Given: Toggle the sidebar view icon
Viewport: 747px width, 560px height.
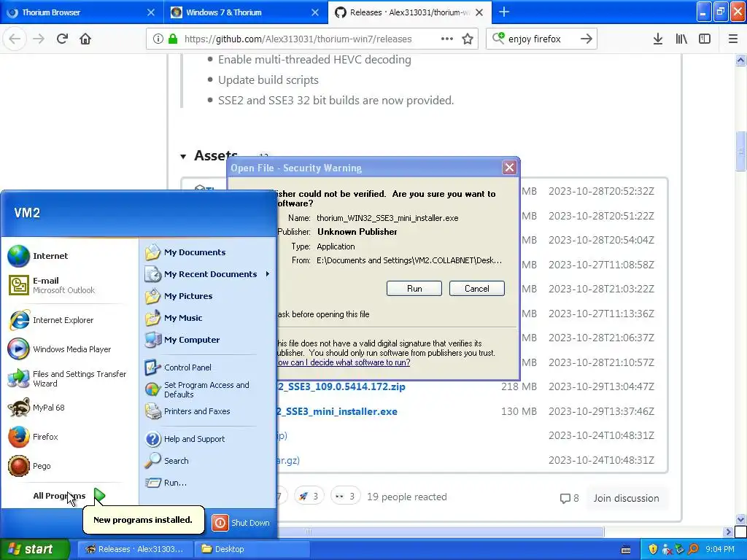Looking at the screenshot, I should click(x=705, y=39).
